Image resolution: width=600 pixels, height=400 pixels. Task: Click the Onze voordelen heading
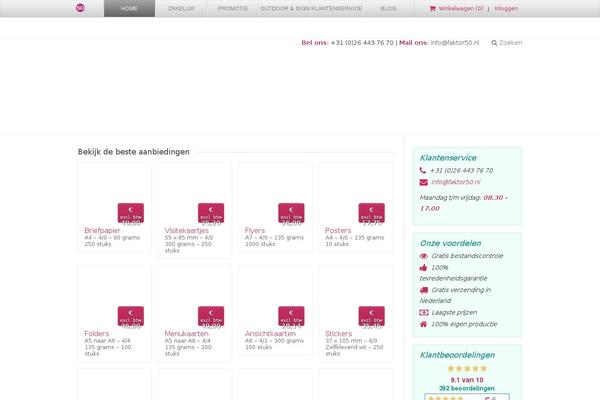(450, 243)
